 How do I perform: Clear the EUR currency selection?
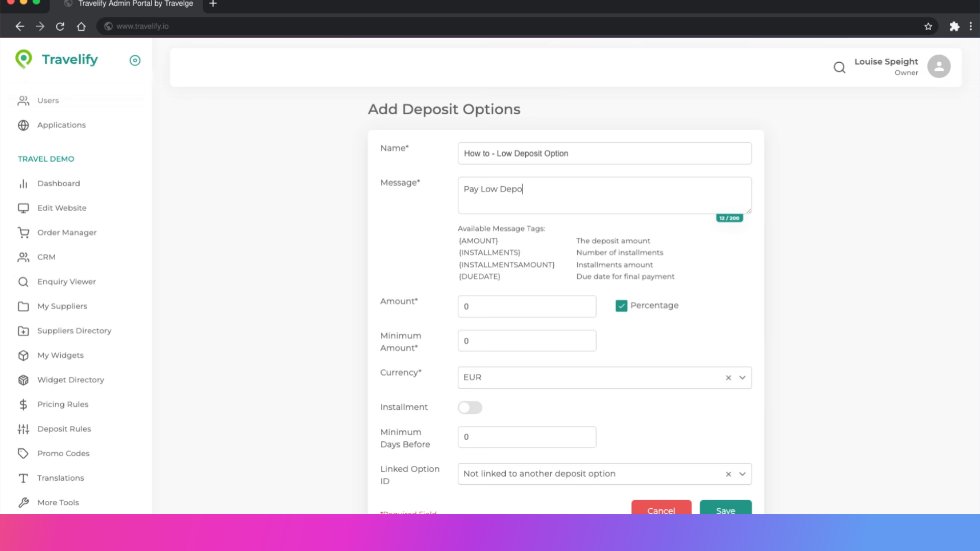click(x=728, y=378)
